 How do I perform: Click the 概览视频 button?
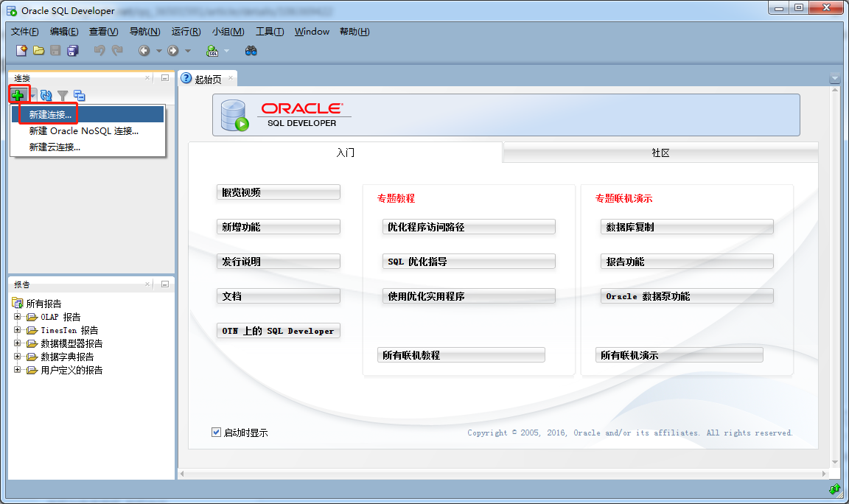279,192
